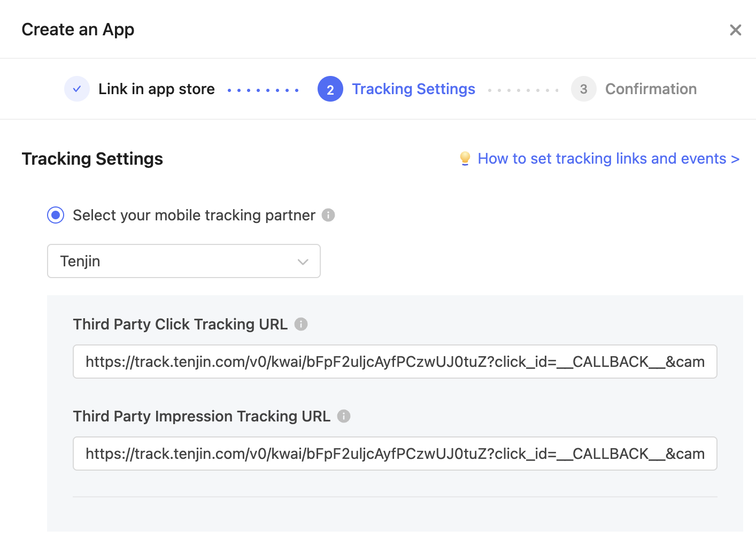
Task: Click the Select your mobile tracking partner label
Action: pyautogui.click(x=194, y=215)
